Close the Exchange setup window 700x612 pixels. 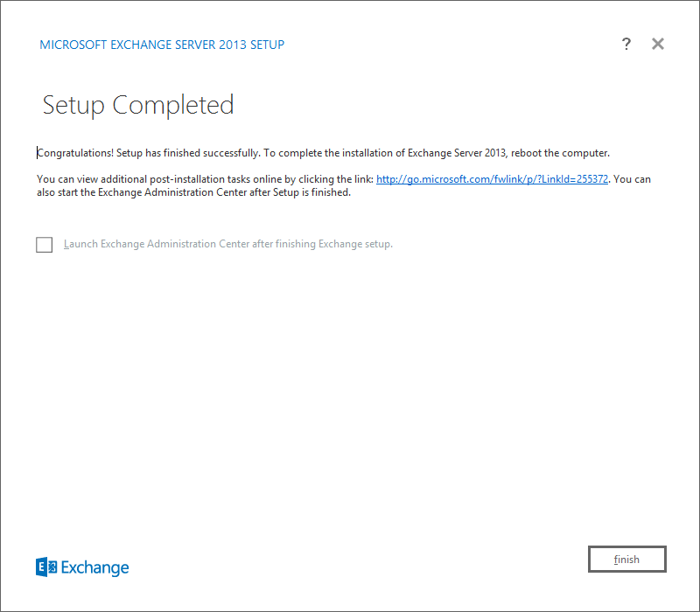(x=658, y=45)
